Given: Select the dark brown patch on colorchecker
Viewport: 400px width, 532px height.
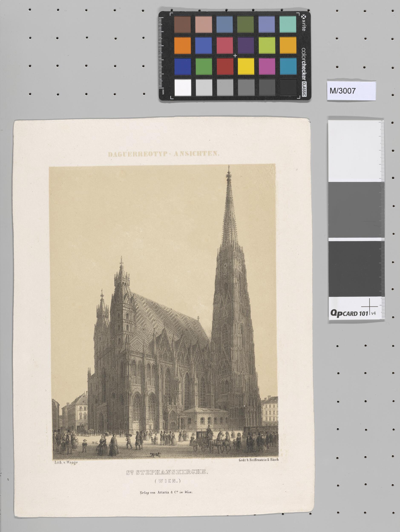Looking at the screenshot, I should (x=183, y=24).
